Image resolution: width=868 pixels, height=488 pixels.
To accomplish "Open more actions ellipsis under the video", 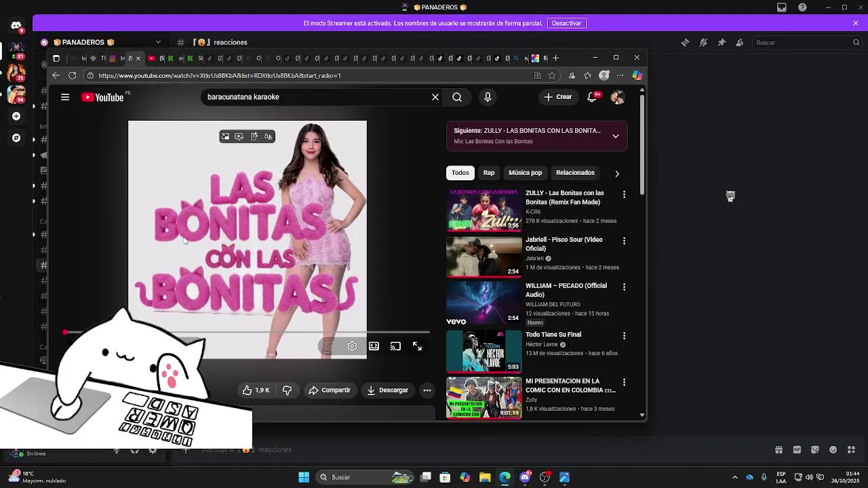I will [x=427, y=390].
